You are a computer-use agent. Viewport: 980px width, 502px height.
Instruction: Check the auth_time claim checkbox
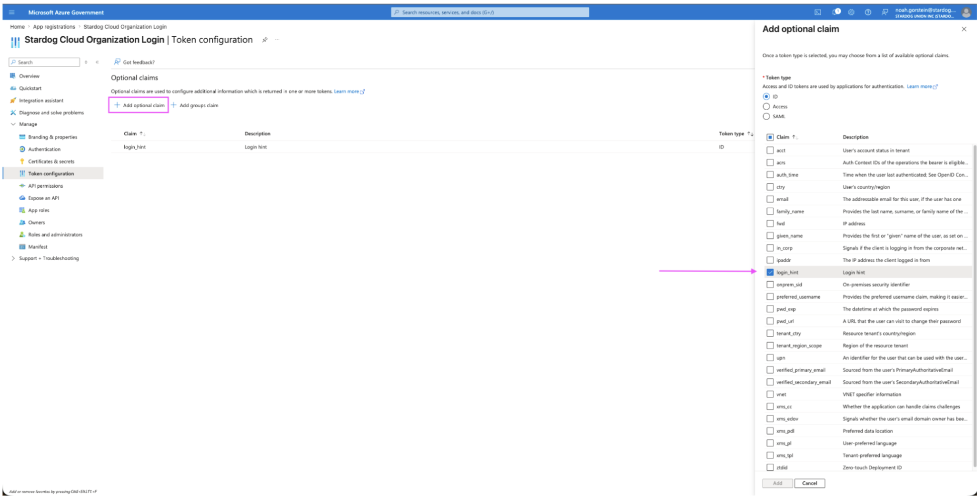[770, 175]
